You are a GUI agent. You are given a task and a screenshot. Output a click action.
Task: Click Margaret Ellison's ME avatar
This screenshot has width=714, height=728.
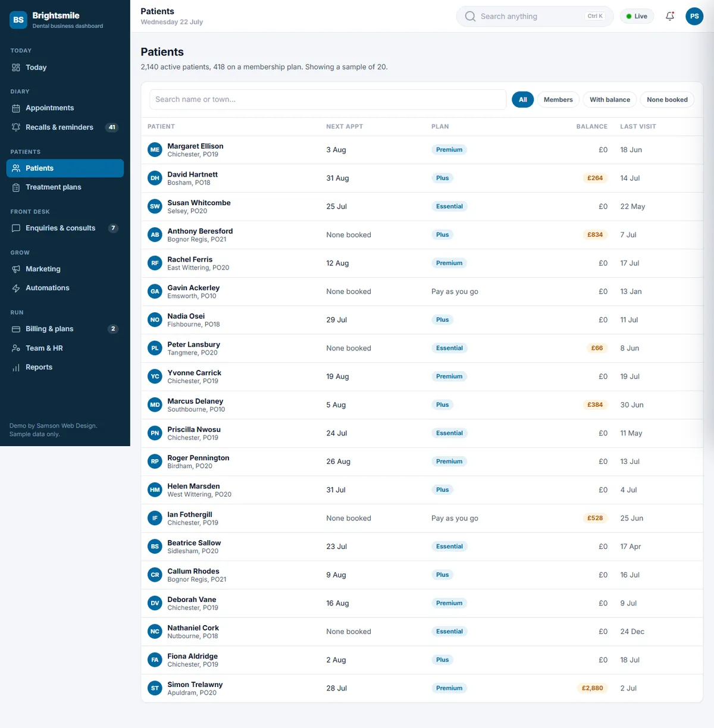(x=155, y=150)
